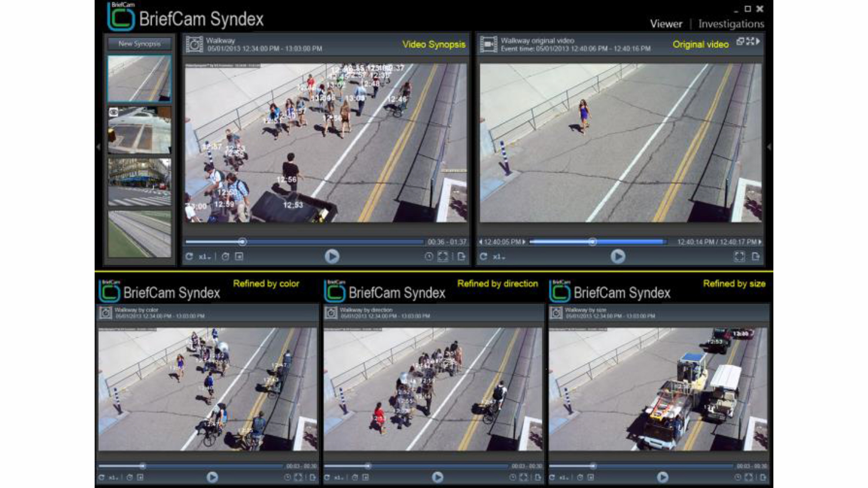
Task: Toggle loop replay in the Original video player
Action: click(x=483, y=256)
